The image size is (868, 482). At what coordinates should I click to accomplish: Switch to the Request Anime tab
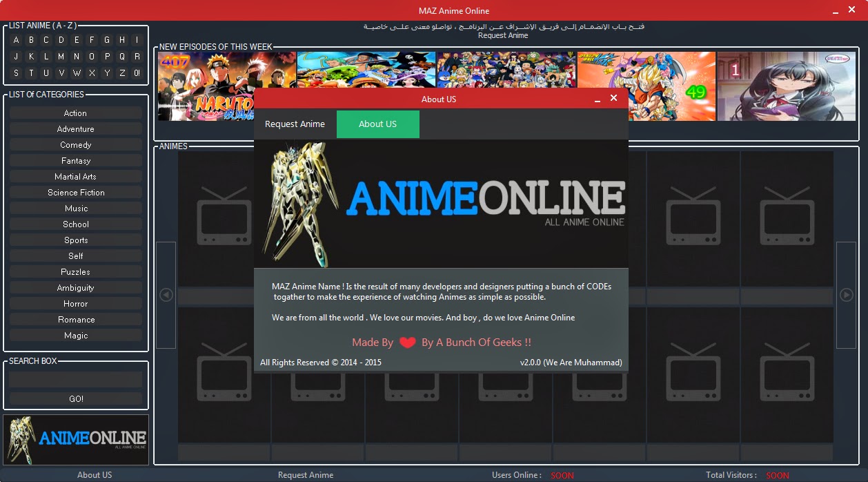[x=295, y=124]
